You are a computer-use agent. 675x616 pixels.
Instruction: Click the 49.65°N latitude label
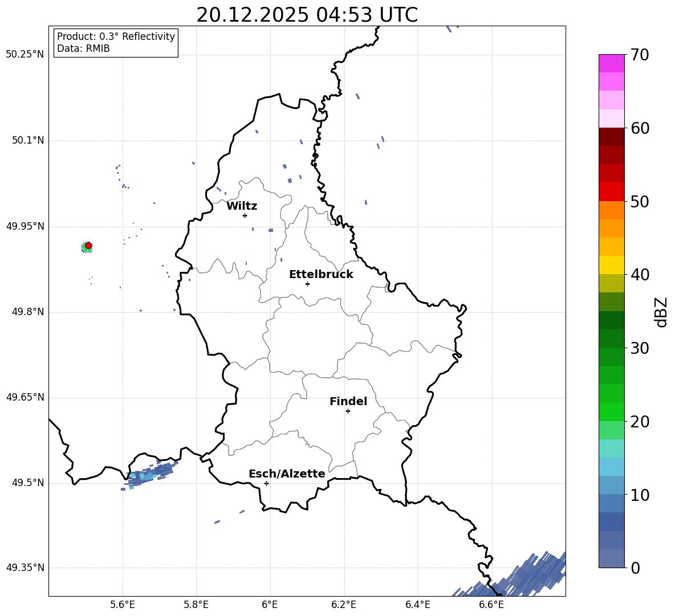click(25, 397)
